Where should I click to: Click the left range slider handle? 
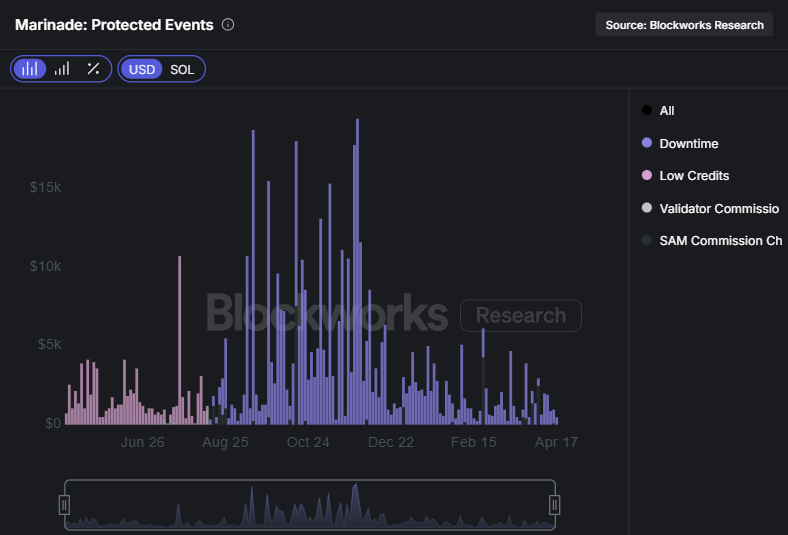pyautogui.click(x=65, y=505)
